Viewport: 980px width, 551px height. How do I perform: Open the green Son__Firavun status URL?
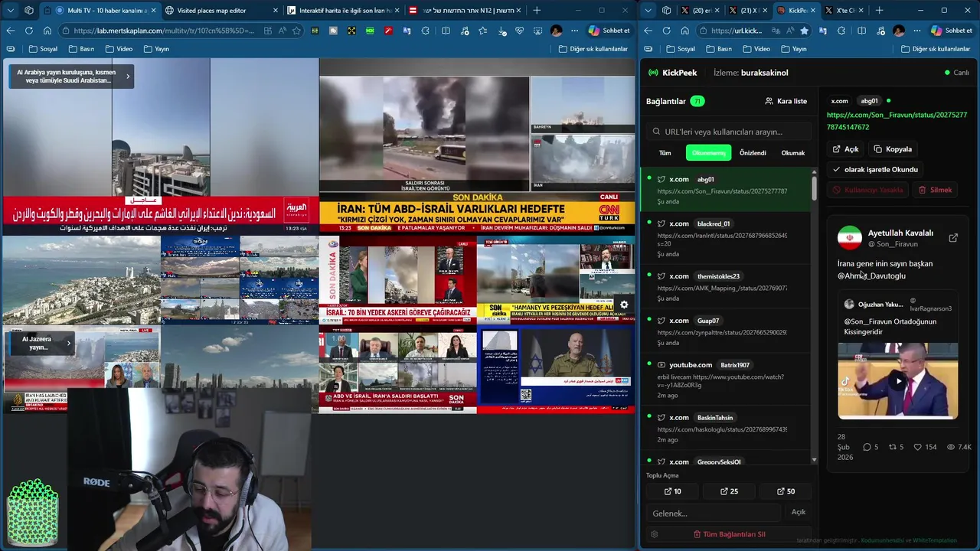click(897, 121)
